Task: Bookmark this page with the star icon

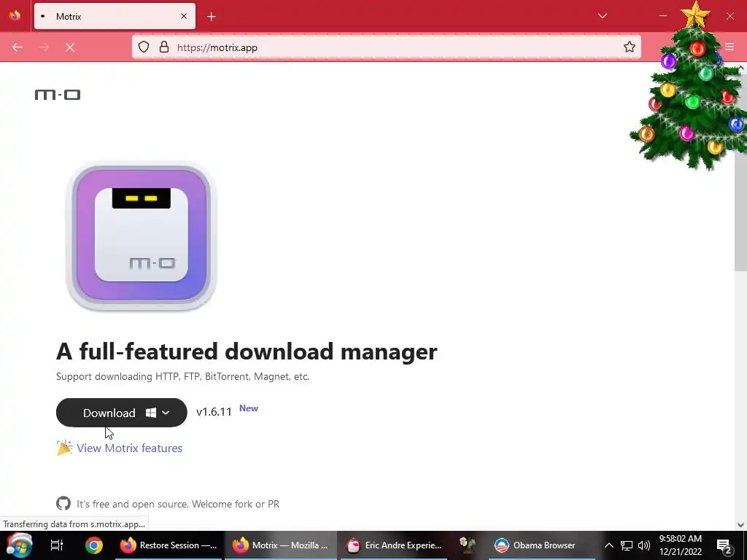Action: [x=630, y=47]
